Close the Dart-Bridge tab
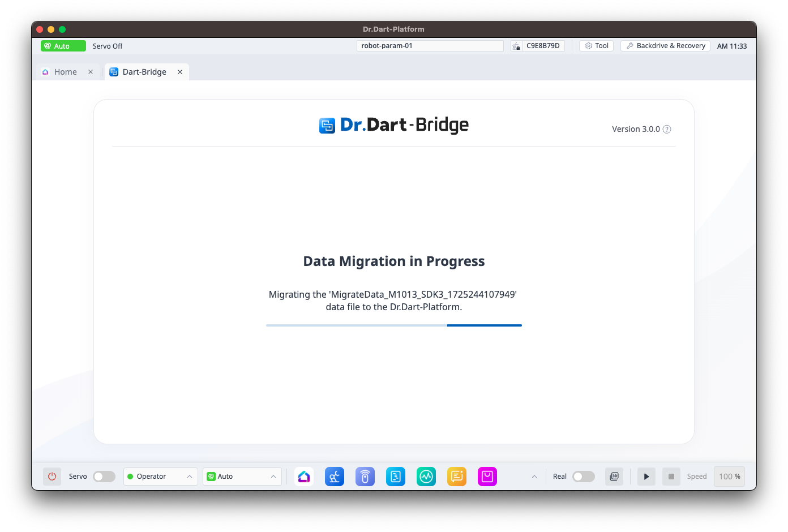Viewport: 788px width, 532px height. (180, 72)
